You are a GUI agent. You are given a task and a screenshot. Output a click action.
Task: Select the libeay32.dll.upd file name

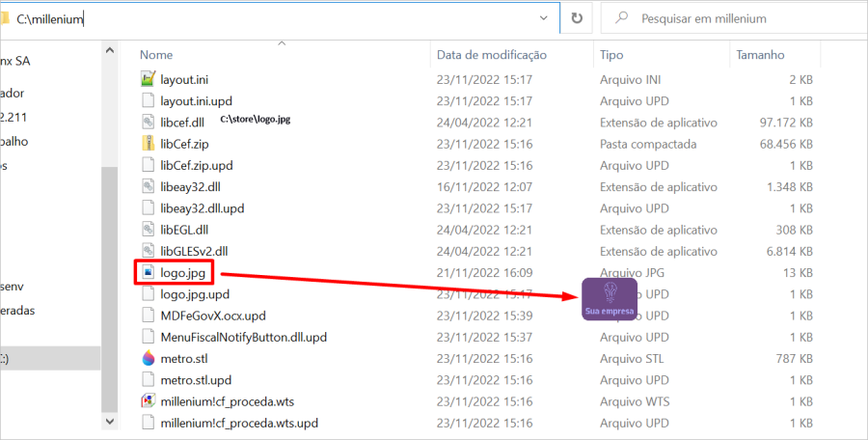203,208
